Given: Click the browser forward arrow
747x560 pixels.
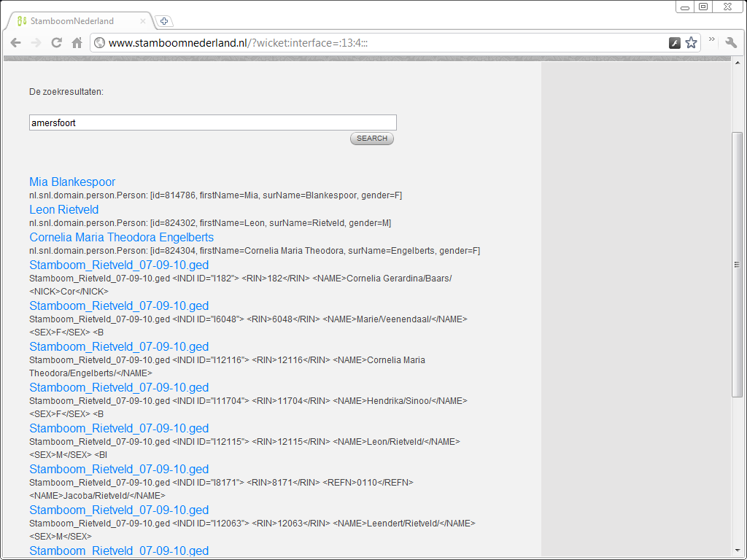Looking at the screenshot, I should click(x=36, y=43).
